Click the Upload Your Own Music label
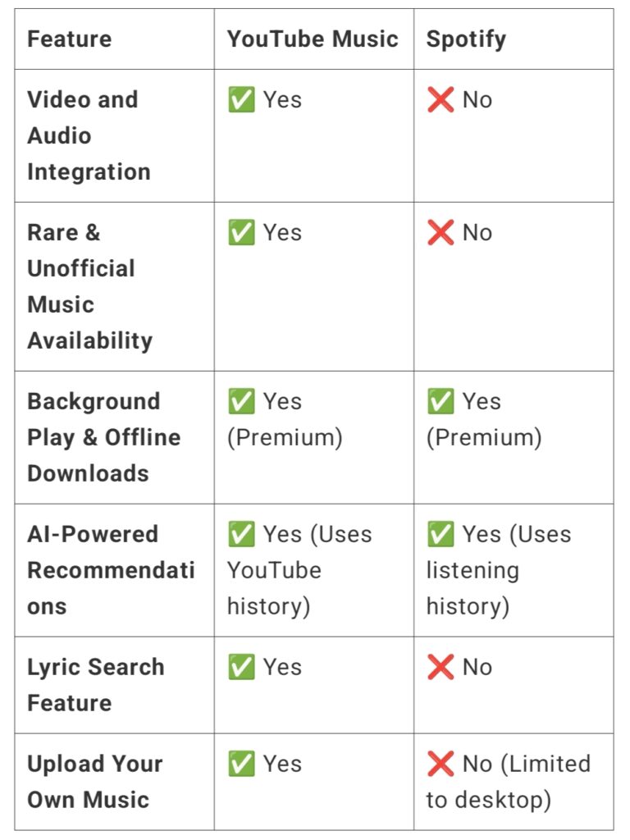The height and width of the screenshot is (840, 630). pos(95,782)
